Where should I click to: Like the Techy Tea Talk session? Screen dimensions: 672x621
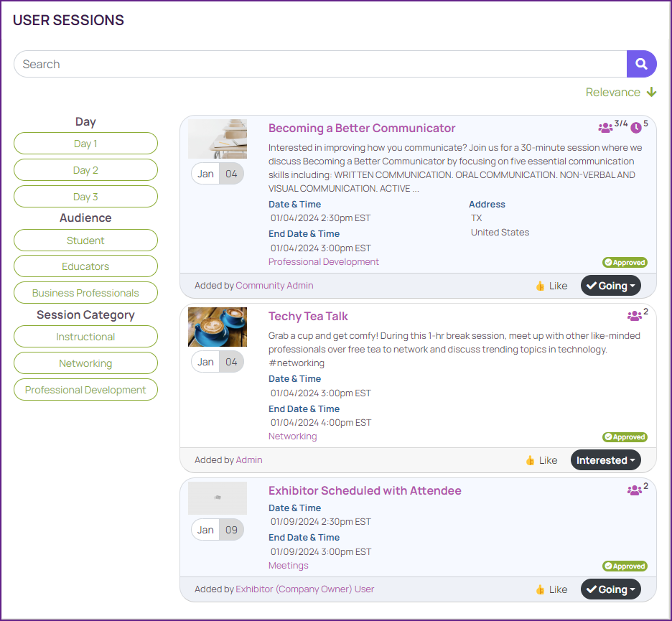pos(542,460)
